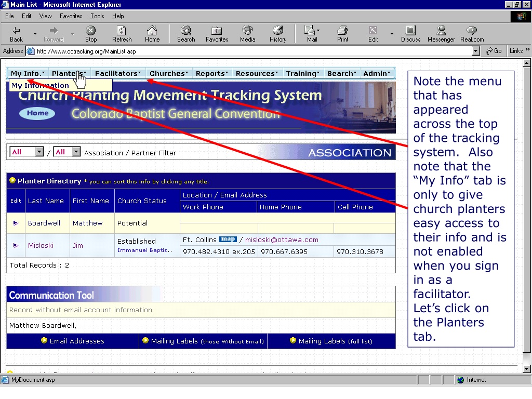
Task: Click the Go button icon
Action: pos(494,51)
